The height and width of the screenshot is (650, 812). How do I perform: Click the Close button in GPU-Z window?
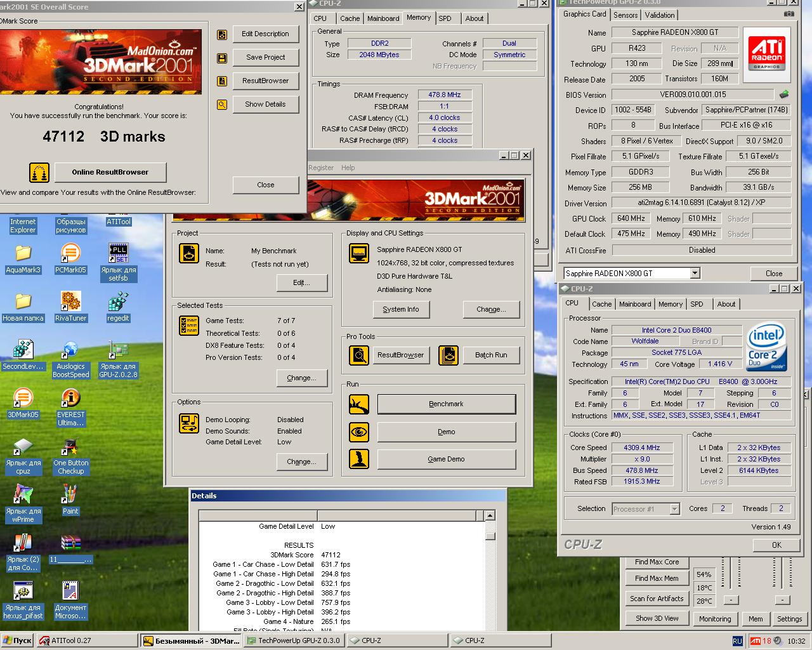tap(774, 274)
